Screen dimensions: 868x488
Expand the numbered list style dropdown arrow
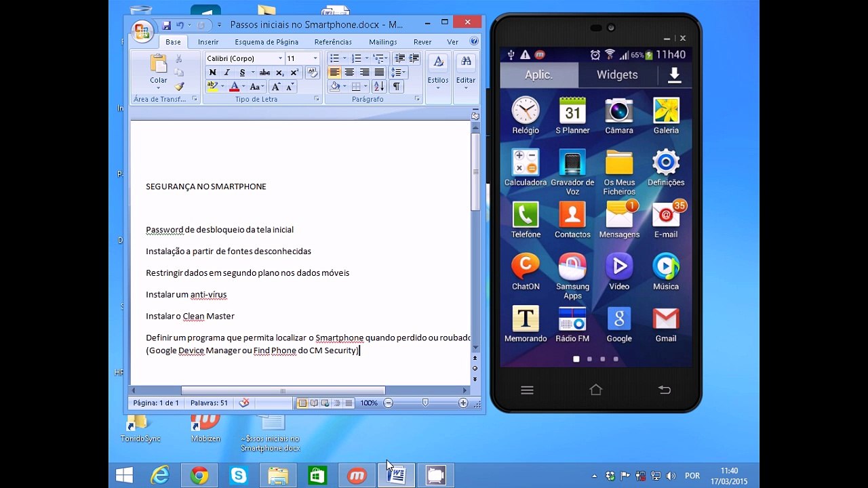point(367,58)
